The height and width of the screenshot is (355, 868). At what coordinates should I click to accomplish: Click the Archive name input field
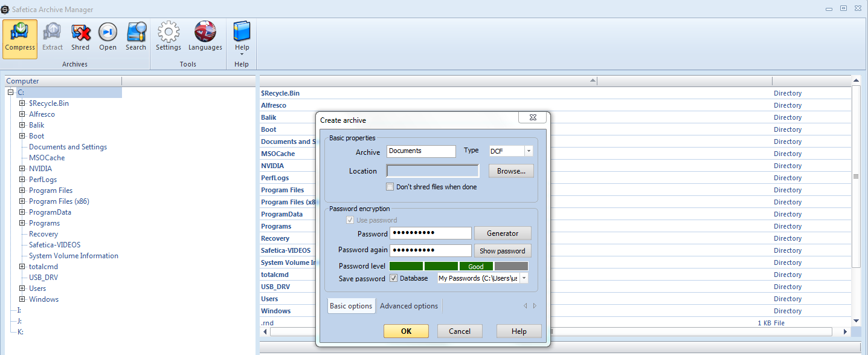(421, 151)
